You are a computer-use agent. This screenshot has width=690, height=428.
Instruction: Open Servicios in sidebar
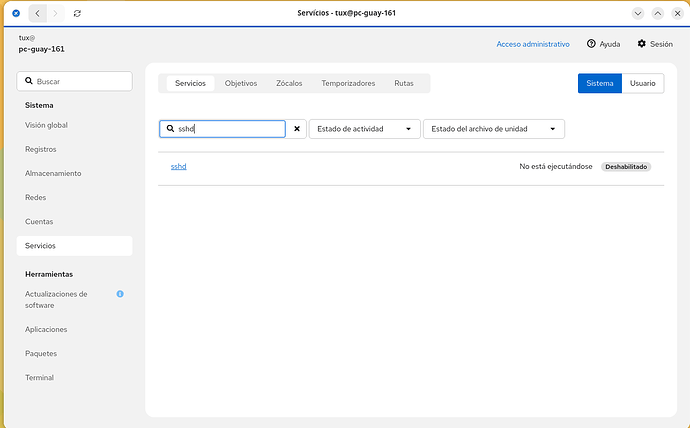point(74,246)
